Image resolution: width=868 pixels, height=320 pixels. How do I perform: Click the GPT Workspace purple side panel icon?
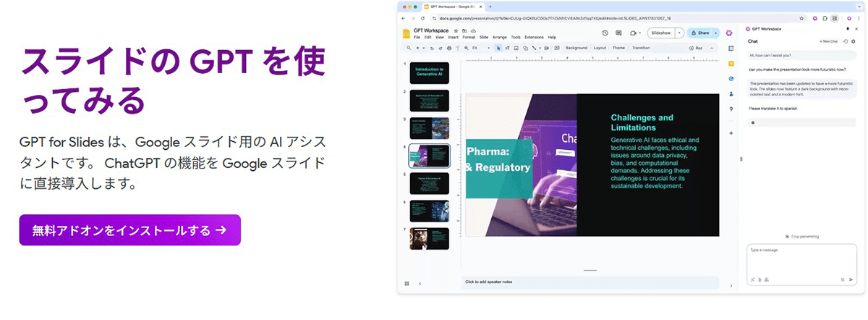(731, 32)
